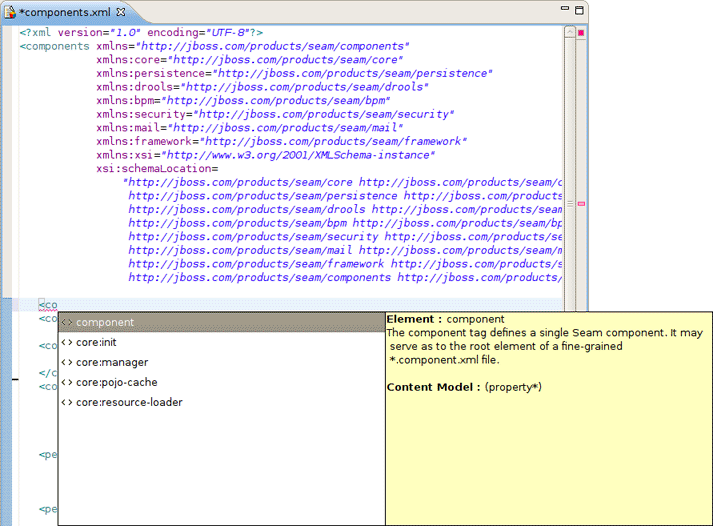Click the tag icon beside 'core:pojo-cache'
The height and width of the screenshot is (526, 713).
coord(67,383)
